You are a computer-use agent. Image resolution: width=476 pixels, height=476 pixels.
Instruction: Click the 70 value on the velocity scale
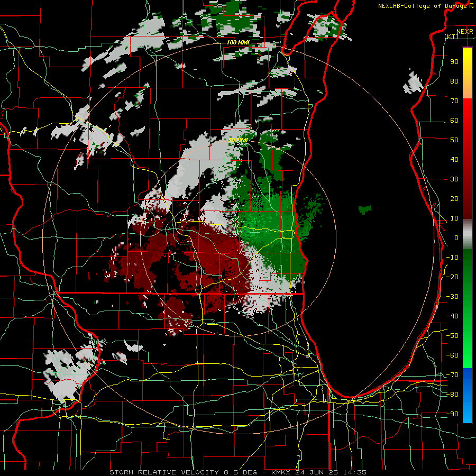coord(454,101)
